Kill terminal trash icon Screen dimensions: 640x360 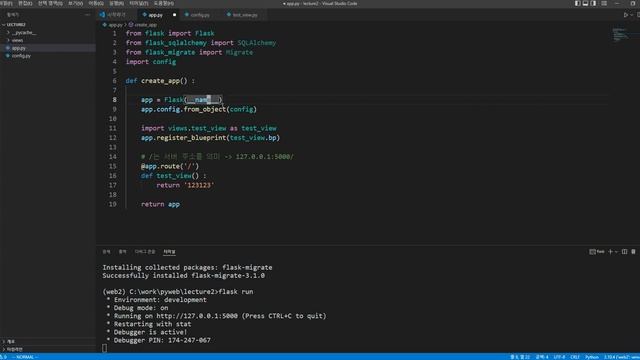633,252
